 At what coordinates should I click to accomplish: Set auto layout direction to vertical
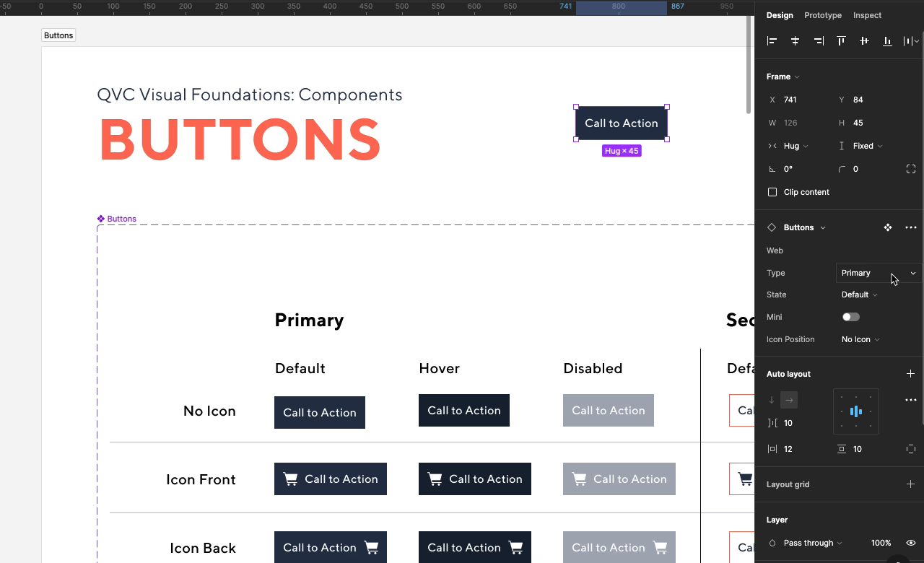(x=772, y=400)
